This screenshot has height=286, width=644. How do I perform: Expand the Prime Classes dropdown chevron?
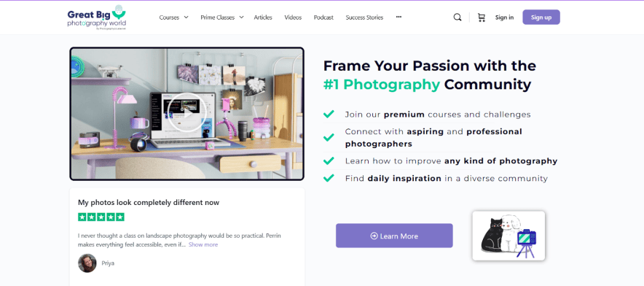click(x=242, y=18)
